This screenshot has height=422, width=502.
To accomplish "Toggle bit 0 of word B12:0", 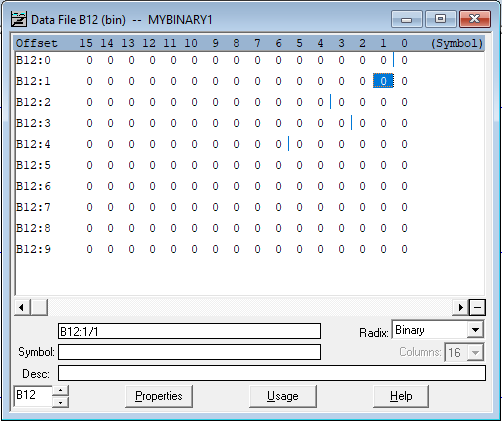I will pos(404,60).
